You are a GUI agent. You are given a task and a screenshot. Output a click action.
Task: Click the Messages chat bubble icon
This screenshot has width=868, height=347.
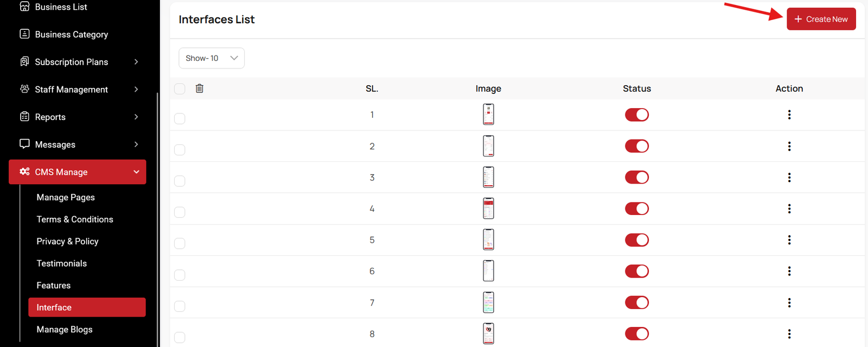point(24,144)
